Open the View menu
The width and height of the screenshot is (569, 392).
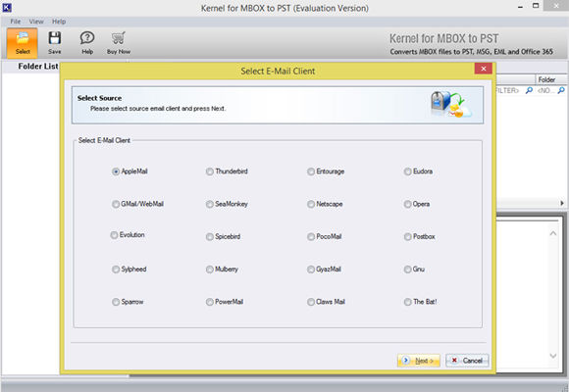(x=36, y=22)
